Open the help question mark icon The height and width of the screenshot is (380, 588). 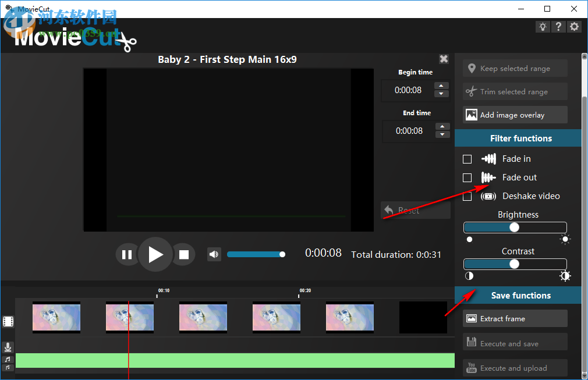tap(558, 27)
